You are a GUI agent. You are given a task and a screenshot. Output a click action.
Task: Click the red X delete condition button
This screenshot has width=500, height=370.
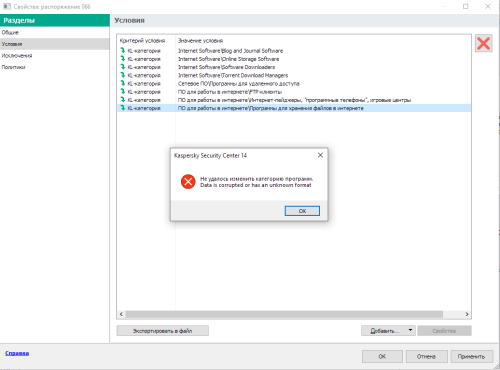(483, 43)
